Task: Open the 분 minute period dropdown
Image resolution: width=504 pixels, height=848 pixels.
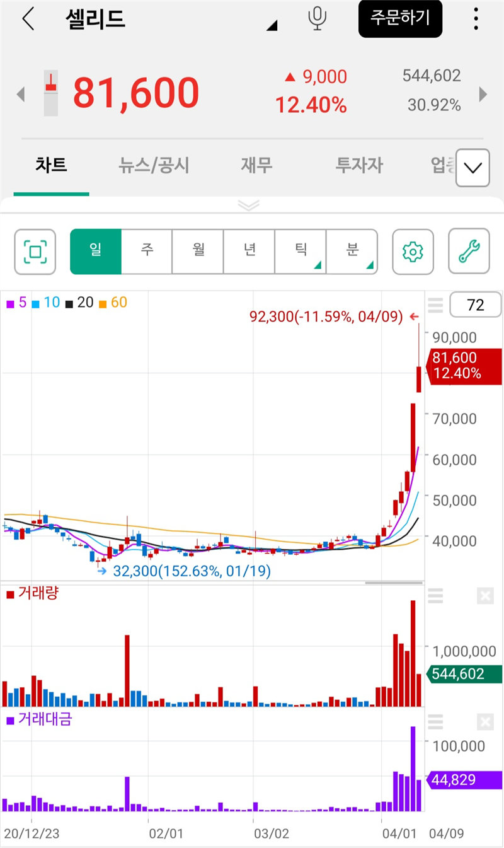Action: coord(352,252)
